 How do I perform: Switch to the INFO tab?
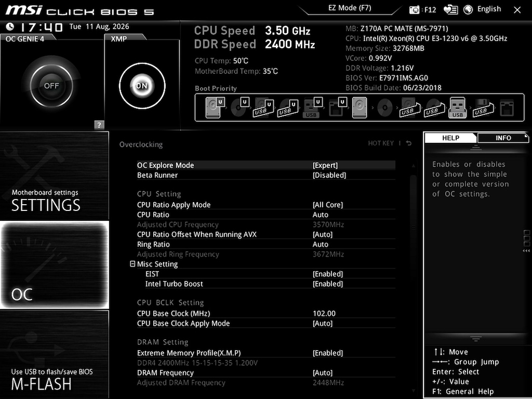click(x=503, y=138)
